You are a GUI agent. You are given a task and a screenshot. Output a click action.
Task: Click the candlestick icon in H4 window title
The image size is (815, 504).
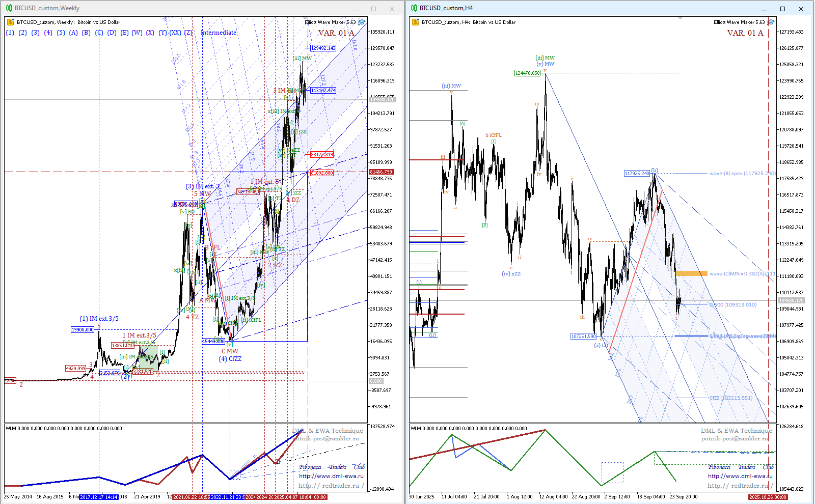[414, 8]
